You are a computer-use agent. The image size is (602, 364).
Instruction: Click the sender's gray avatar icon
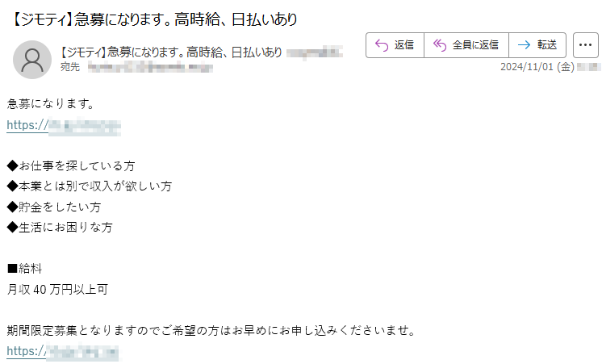pyautogui.click(x=32, y=60)
